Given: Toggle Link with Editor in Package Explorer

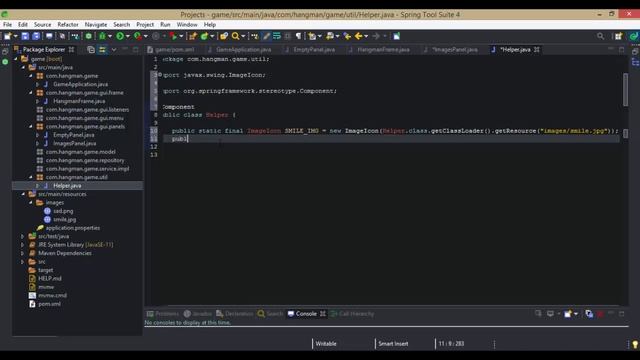Looking at the screenshot, I should 102,49.
